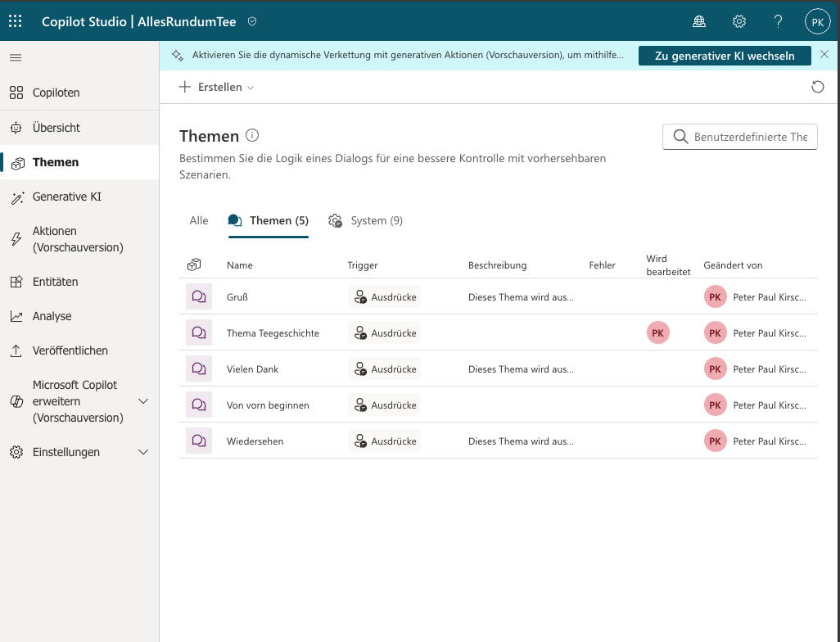Click PK avatar in Von vorn beginnen row
Image resolution: width=840 pixels, height=642 pixels.
(716, 405)
